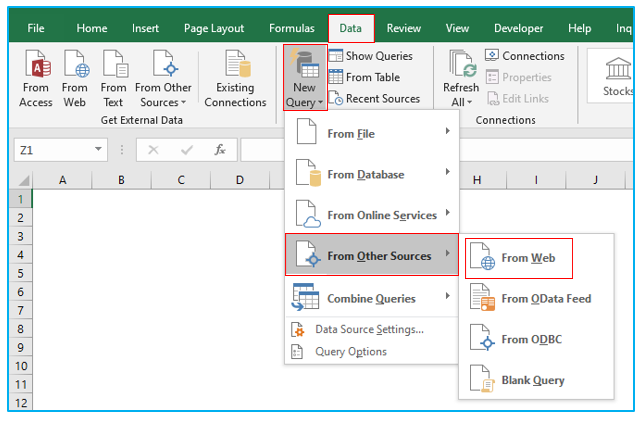This screenshot has height=421, width=643.
Task: Click the Connections icon
Action: (492, 55)
